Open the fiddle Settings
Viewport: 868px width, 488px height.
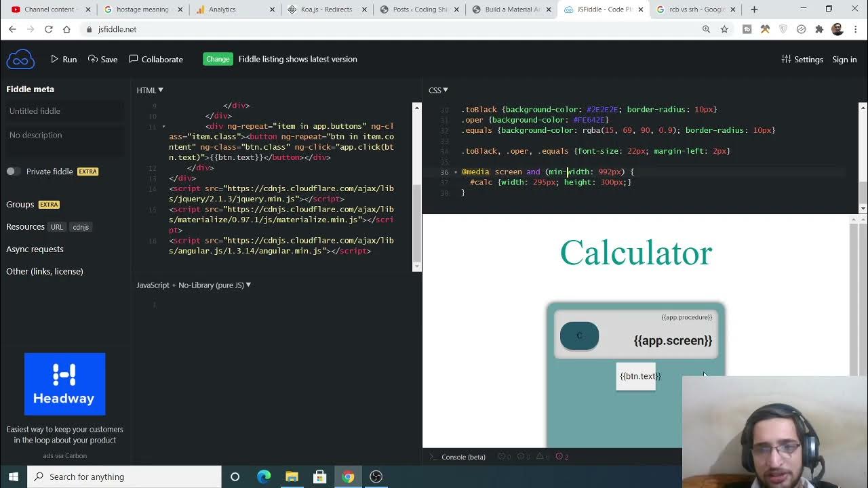(802, 60)
